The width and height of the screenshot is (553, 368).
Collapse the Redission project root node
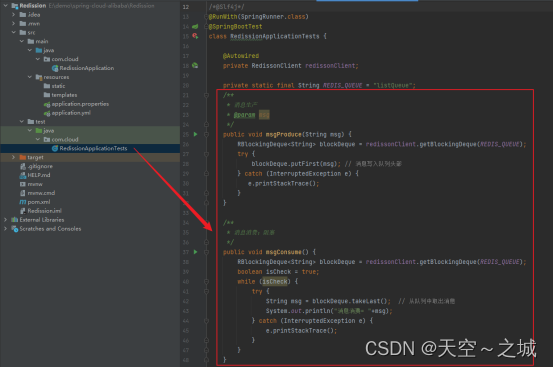pos(6,6)
